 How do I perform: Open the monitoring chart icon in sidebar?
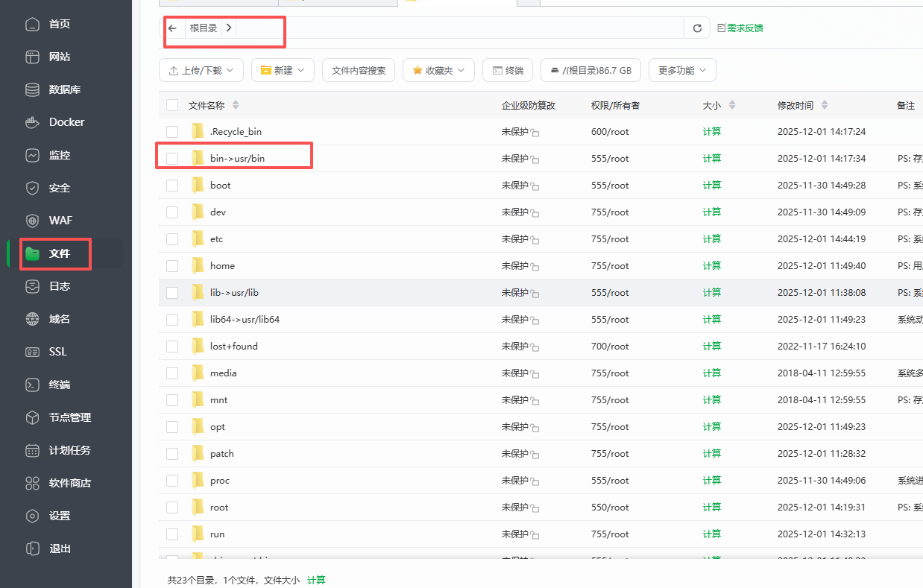[32, 155]
